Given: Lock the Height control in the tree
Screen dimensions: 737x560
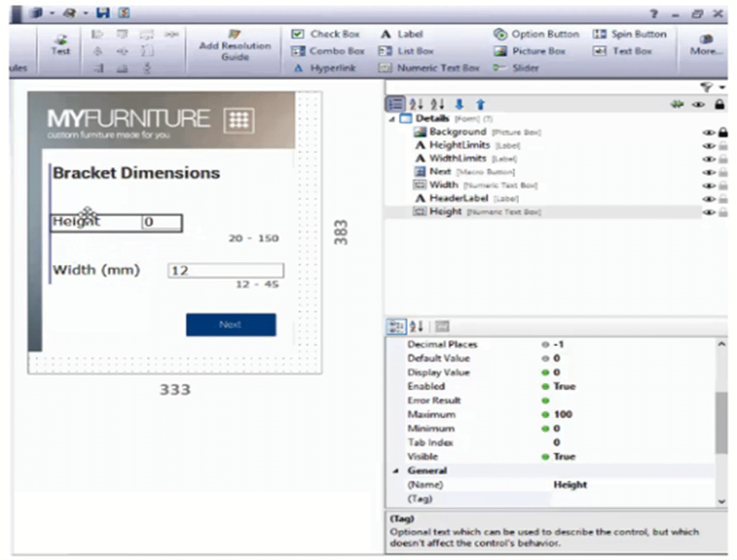Looking at the screenshot, I should pos(723,212).
